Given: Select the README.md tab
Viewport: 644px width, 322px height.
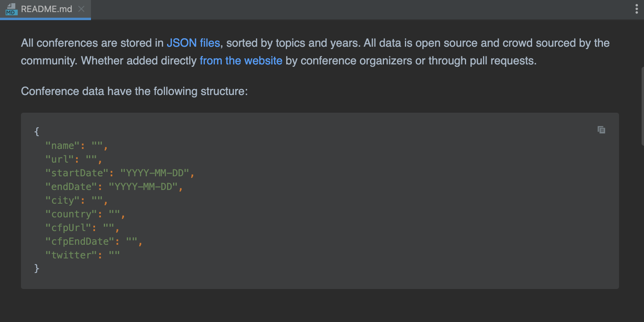Looking at the screenshot, I should [46, 9].
